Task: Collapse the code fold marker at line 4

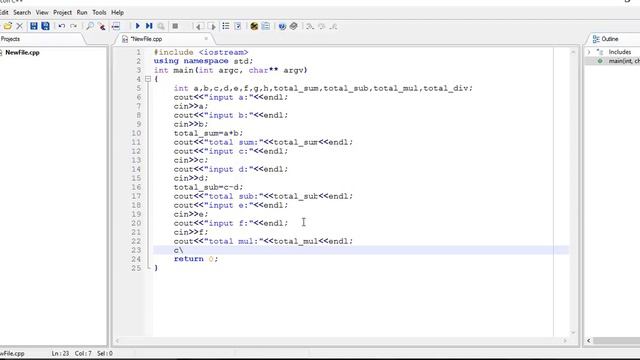Action: tap(148, 79)
